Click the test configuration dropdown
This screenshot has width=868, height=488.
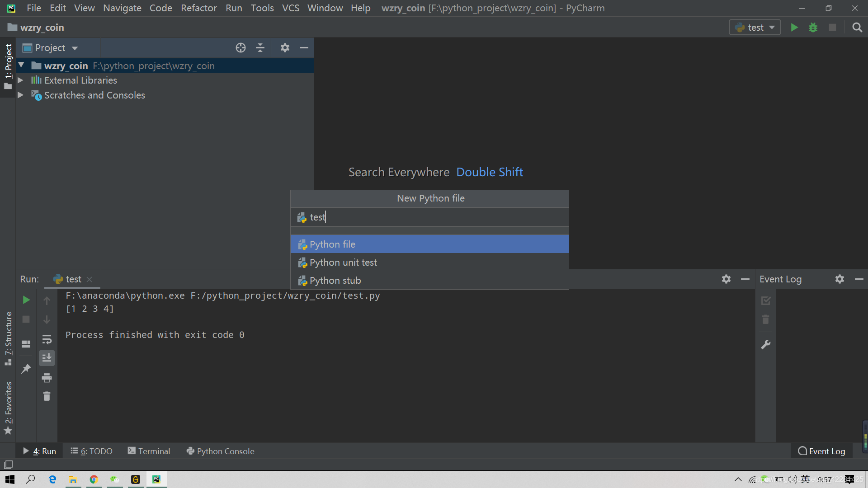click(755, 27)
